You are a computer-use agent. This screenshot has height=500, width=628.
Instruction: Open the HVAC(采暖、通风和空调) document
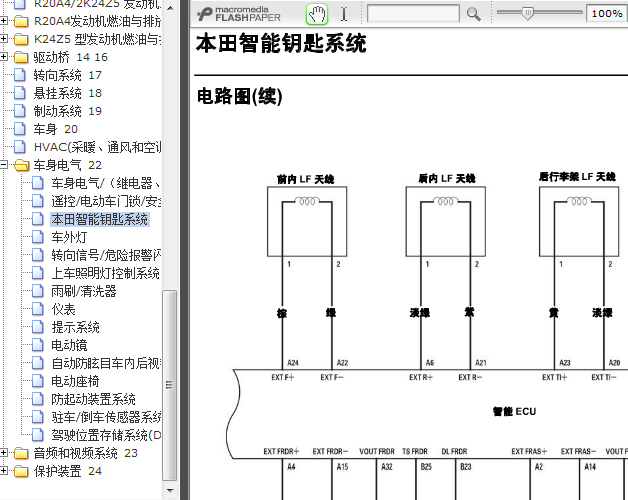[97, 147]
